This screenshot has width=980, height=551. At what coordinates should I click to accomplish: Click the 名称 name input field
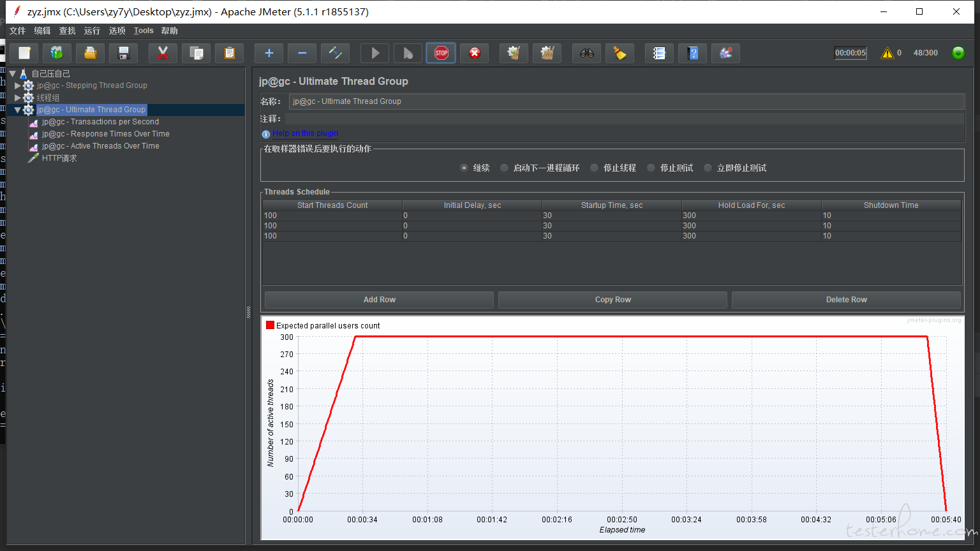tap(627, 101)
